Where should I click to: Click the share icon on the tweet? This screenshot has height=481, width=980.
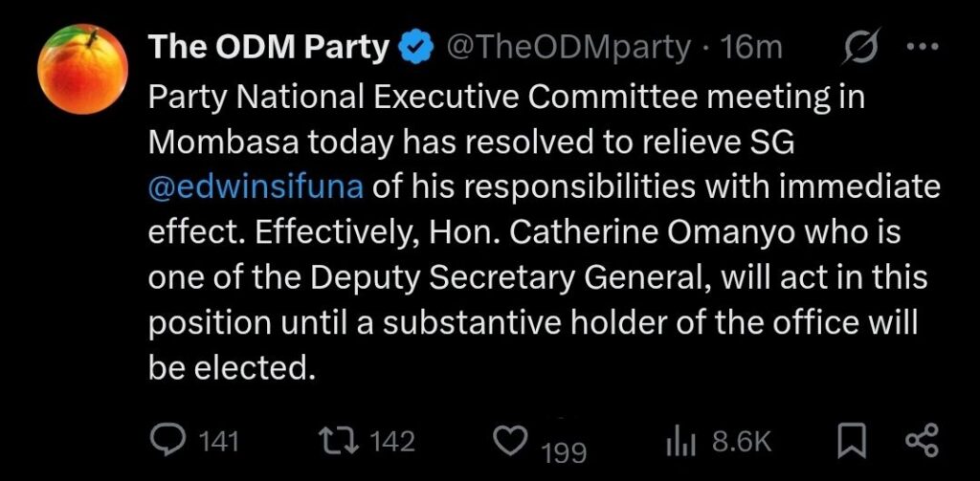tap(921, 440)
